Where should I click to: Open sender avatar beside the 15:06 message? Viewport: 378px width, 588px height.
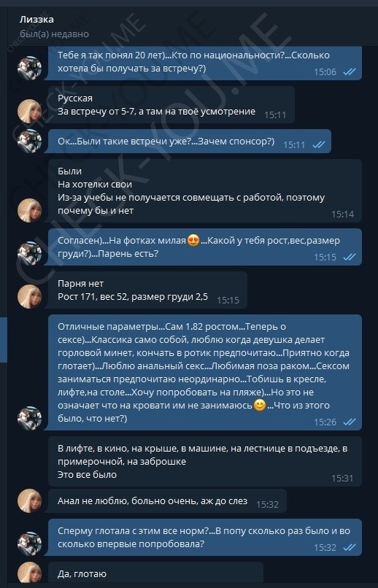pyautogui.click(x=30, y=69)
